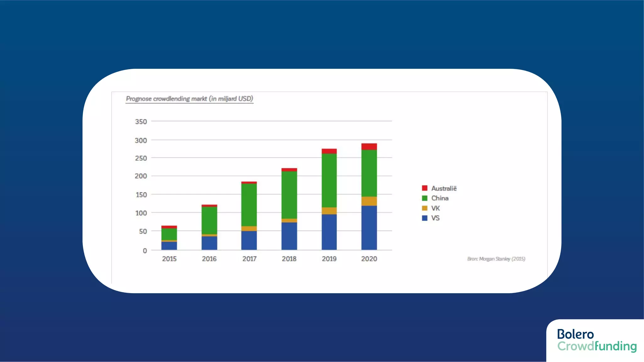The width and height of the screenshot is (644, 362).
Task: Click the green China segment of 2015 bar
Action: 169,234
